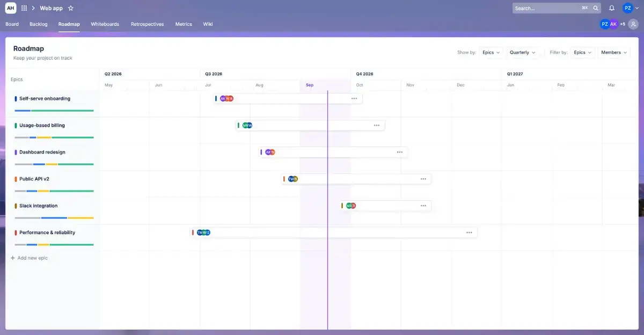
Task: Click the add member icon
Action: 633,24
